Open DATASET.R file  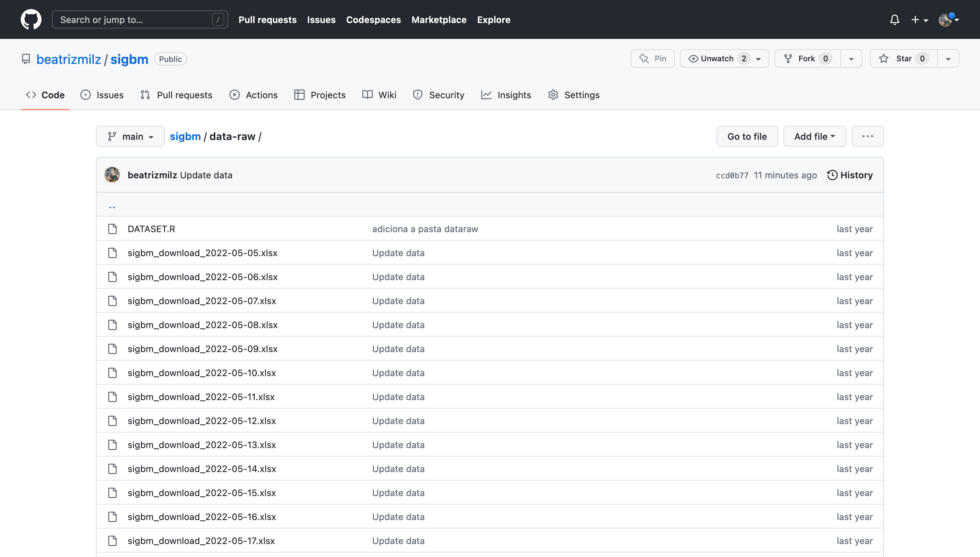click(x=151, y=229)
